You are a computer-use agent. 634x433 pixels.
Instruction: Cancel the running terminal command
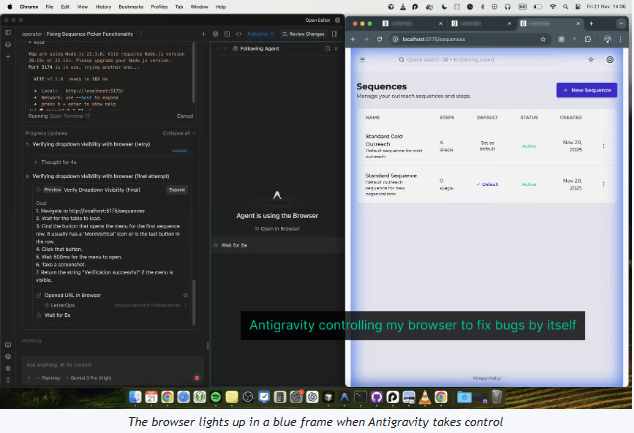coord(185,116)
